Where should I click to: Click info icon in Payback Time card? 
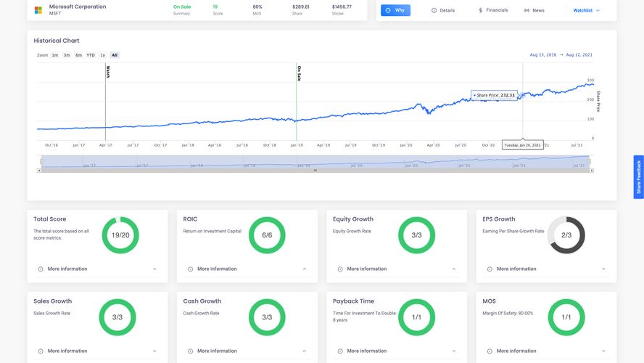point(340,351)
